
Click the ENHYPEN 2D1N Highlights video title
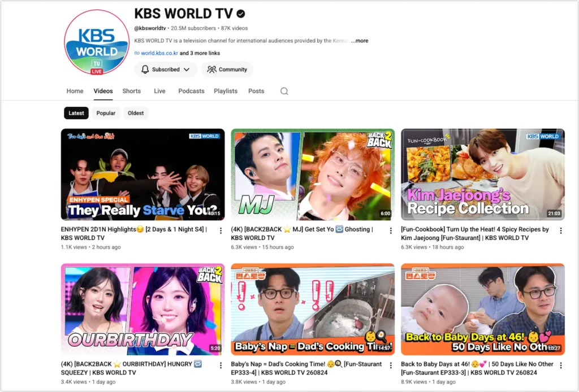(x=134, y=233)
